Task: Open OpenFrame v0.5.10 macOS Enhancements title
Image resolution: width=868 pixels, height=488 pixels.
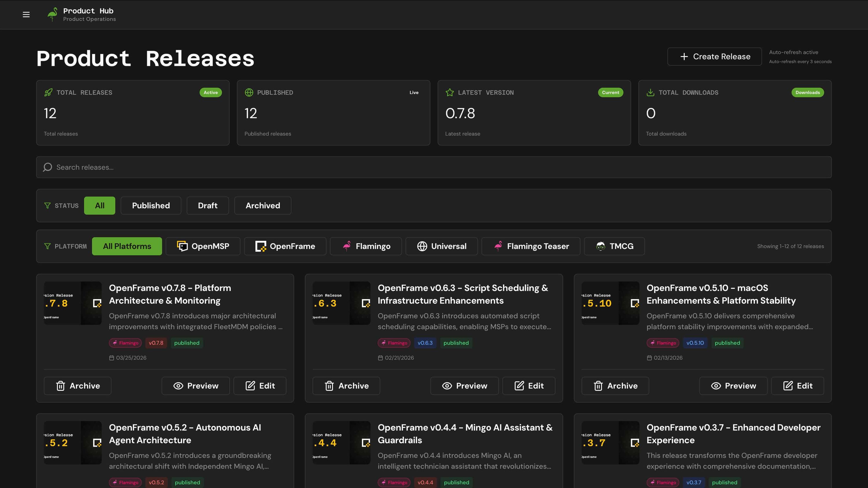Action: pyautogui.click(x=721, y=294)
